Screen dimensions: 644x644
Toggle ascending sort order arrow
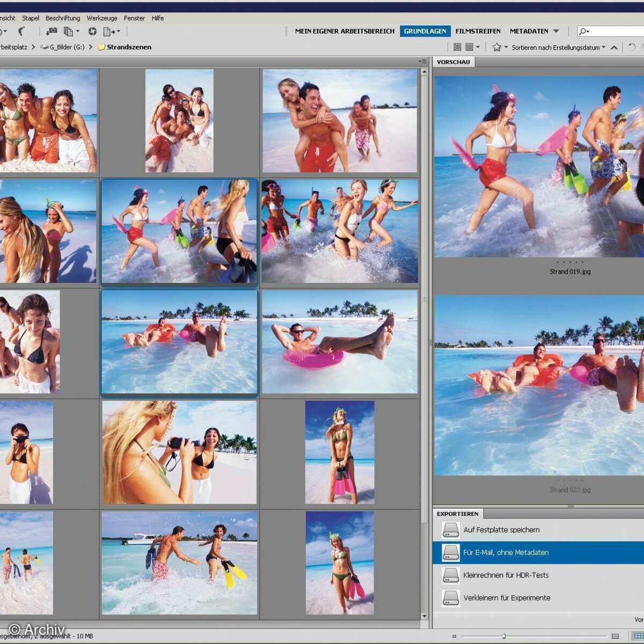[614, 47]
